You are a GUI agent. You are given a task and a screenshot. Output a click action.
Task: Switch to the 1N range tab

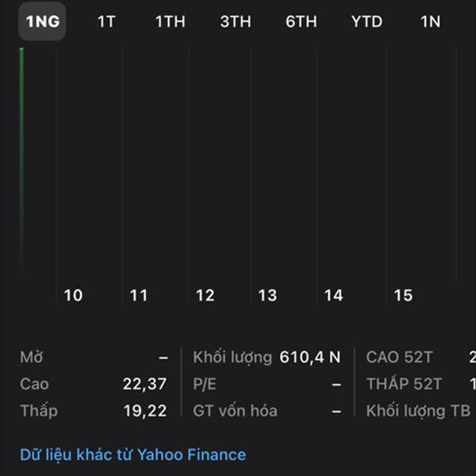(x=430, y=21)
